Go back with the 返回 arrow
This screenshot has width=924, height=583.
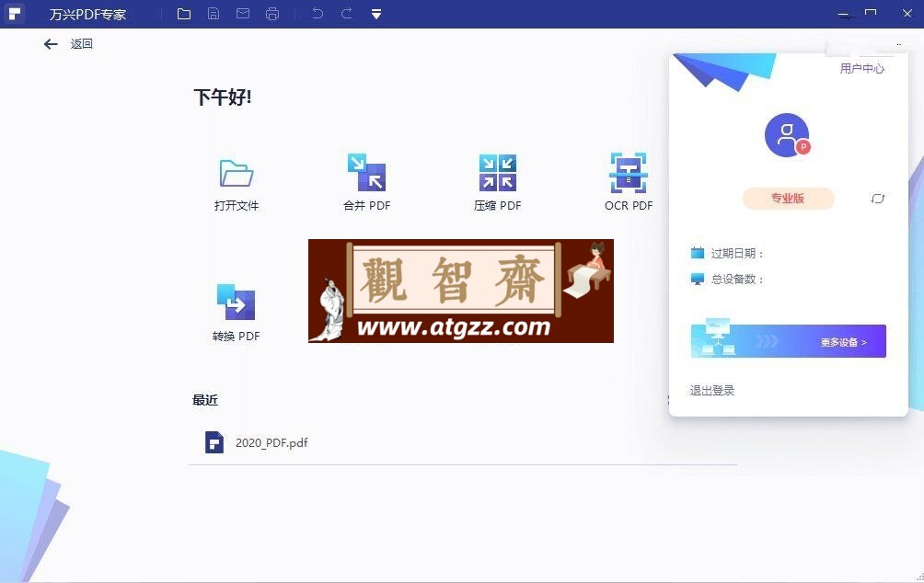click(x=51, y=44)
